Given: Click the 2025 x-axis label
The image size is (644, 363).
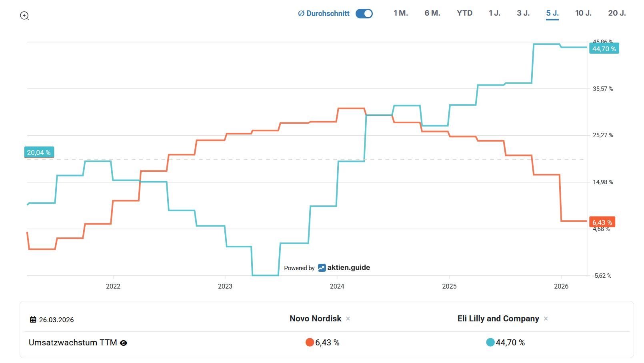Looking at the screenshot, I should click(x=449, y=286).
